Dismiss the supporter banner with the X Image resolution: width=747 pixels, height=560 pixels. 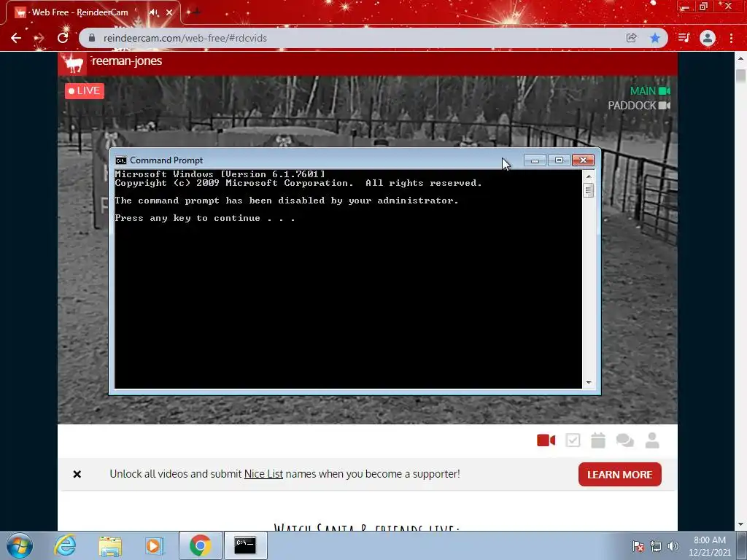coord(77,474)
